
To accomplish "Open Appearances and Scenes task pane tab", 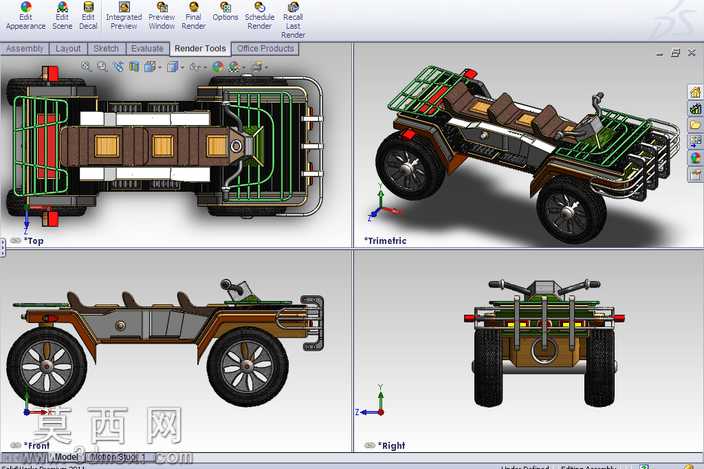I will (695, 158).
